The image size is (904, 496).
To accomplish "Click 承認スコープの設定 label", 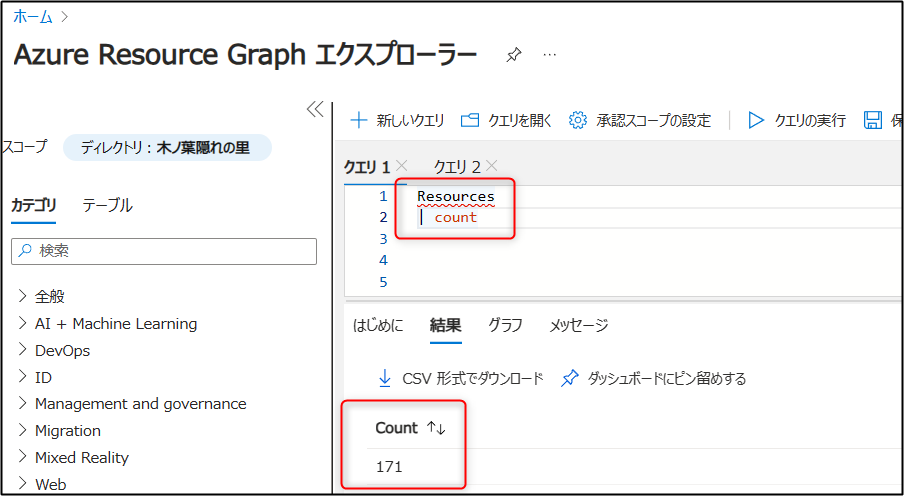I will [654, 121].
